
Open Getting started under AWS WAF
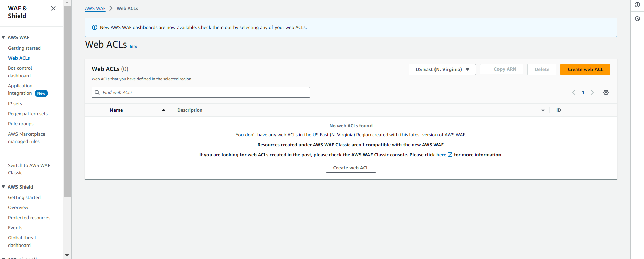point(24,48)
